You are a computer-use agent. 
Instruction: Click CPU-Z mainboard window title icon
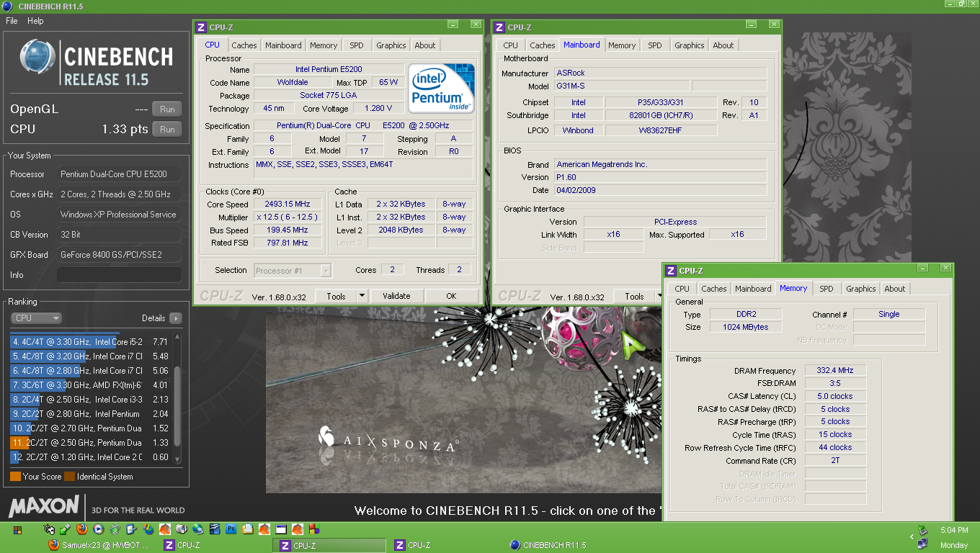499,27
